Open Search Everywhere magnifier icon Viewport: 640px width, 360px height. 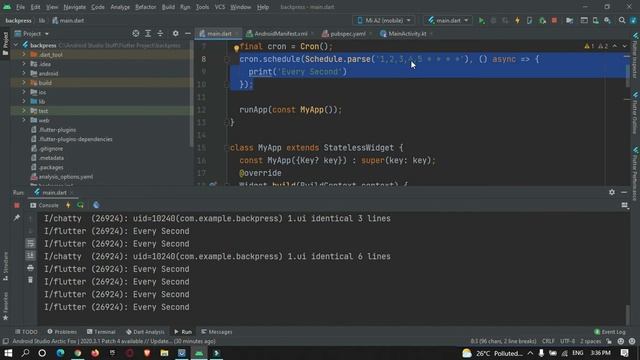622,20
